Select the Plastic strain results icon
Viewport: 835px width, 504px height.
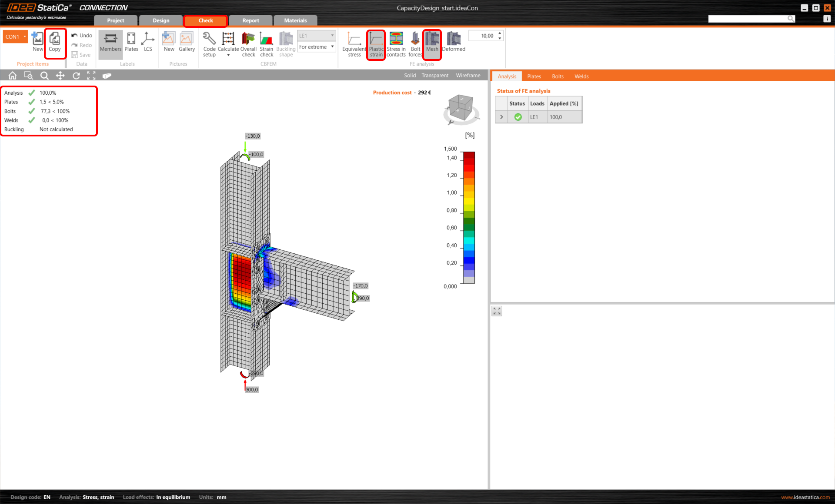point(376,43)
